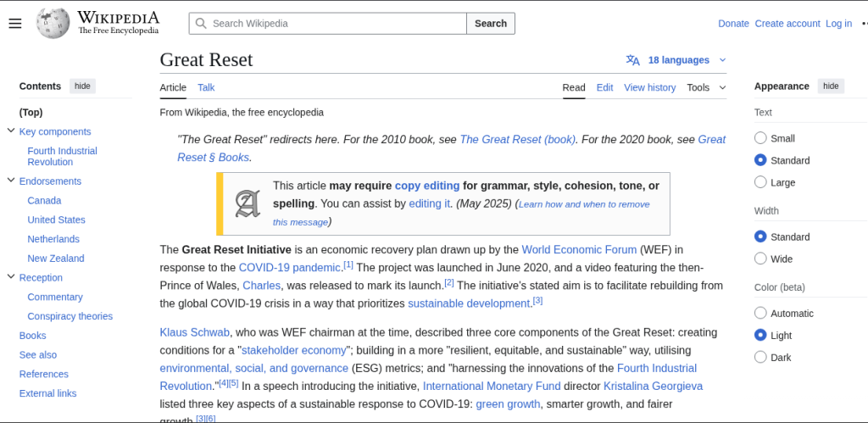Jump to References section
868x423 pixels.
coord(44,375)
